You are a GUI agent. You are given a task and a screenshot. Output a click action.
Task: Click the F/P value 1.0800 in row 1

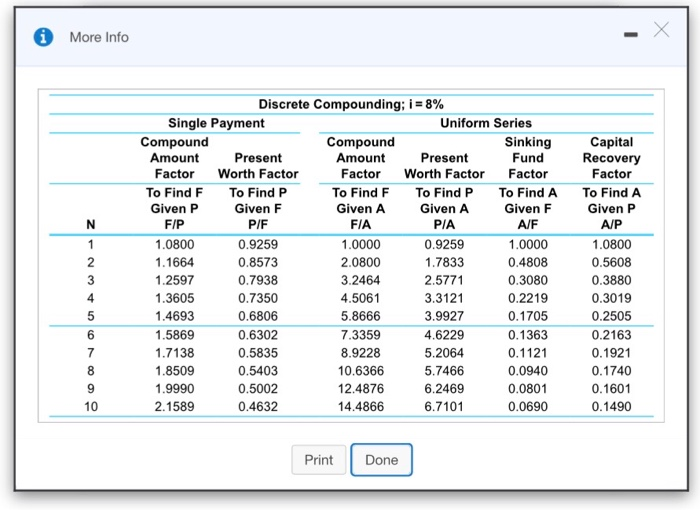[175, 245]
